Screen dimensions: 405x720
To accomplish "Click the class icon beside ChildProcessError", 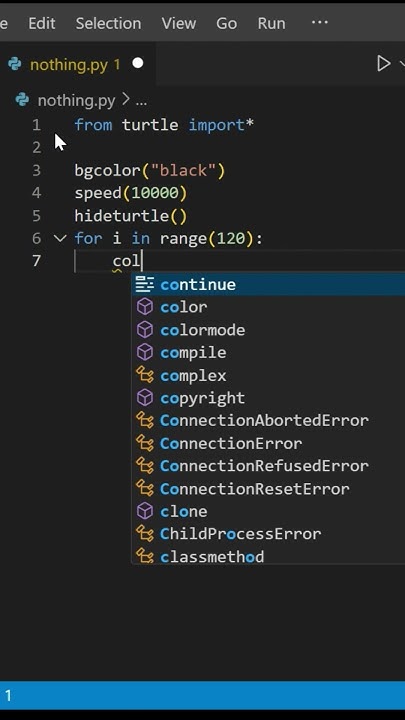I will coord(145,534).
